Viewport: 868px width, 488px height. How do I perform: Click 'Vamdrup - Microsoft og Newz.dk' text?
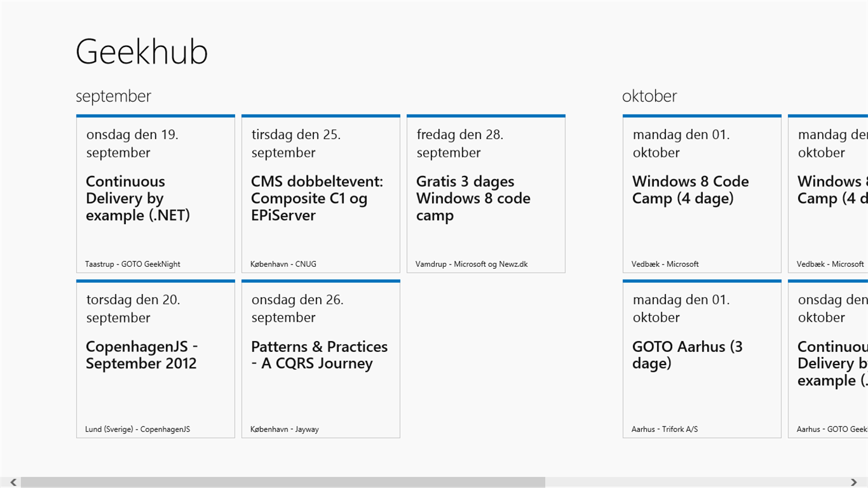point(471,264)
